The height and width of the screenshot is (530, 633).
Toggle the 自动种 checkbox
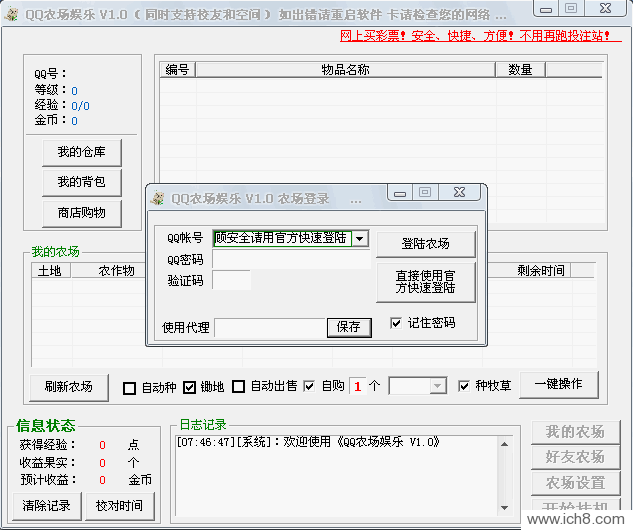129,387
